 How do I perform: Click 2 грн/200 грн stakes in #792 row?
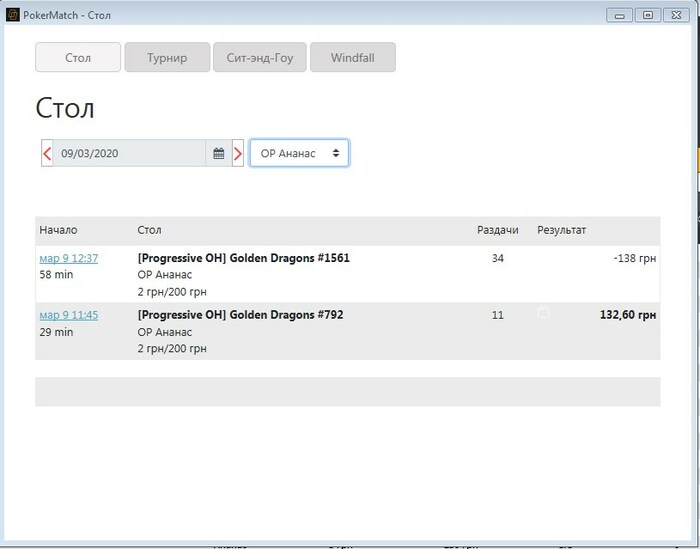pyautogui.click(x=172, y=349)
